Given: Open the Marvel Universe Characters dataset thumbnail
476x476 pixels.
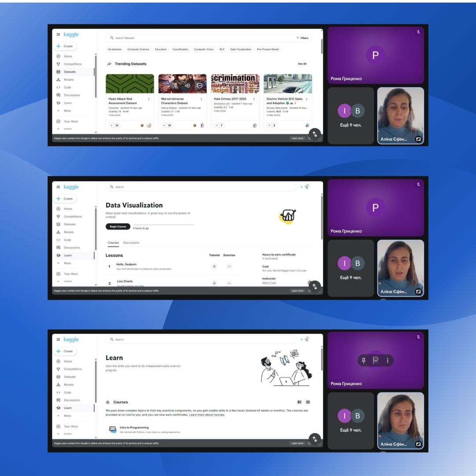Looking at the screenshot, I should 182,84.
